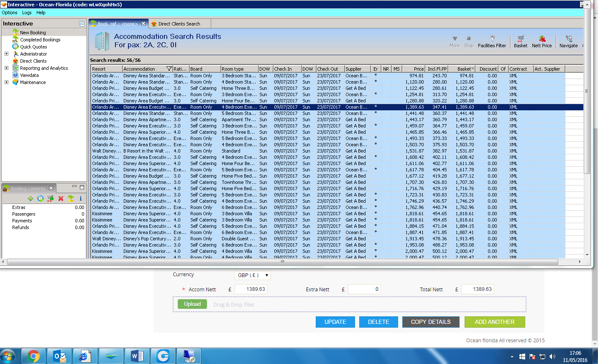598x364 pixels.
Task: Sort by the Resort column header
Action: click(107, 69)
